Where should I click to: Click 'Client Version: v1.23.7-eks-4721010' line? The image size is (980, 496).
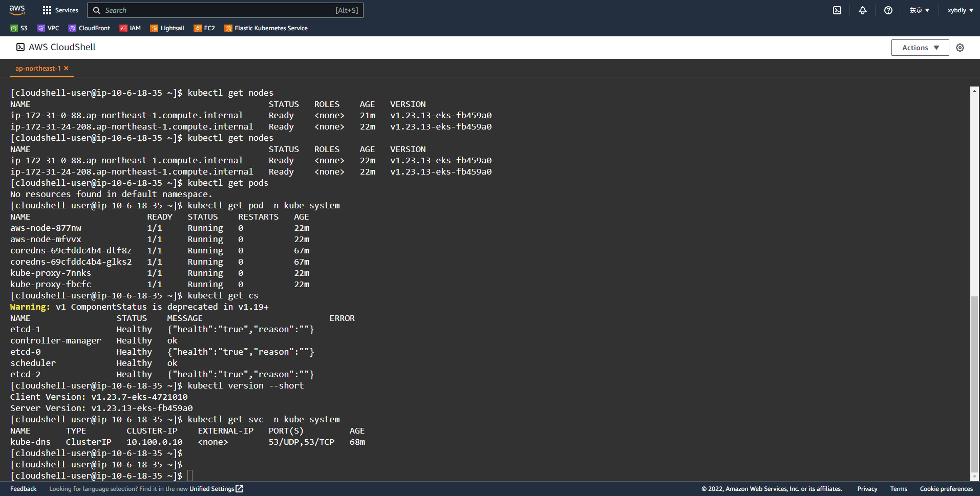coord(99,397)
